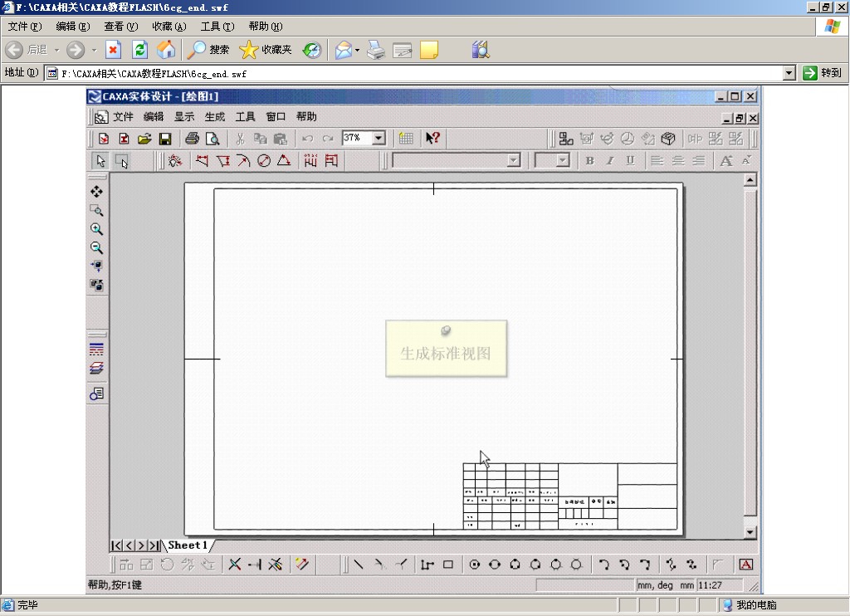Click the browser 搜索 button

pos(208,50)
